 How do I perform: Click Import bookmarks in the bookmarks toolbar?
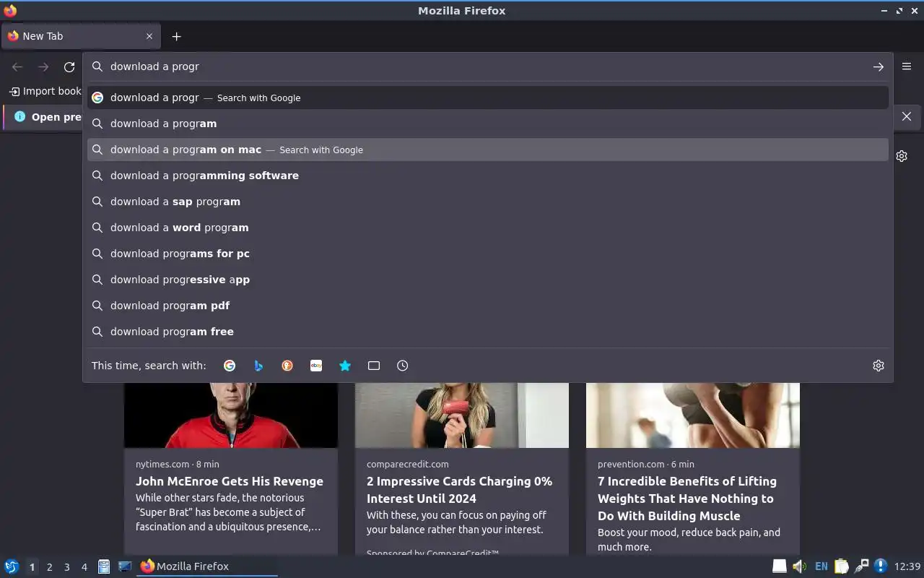point(45,91)
